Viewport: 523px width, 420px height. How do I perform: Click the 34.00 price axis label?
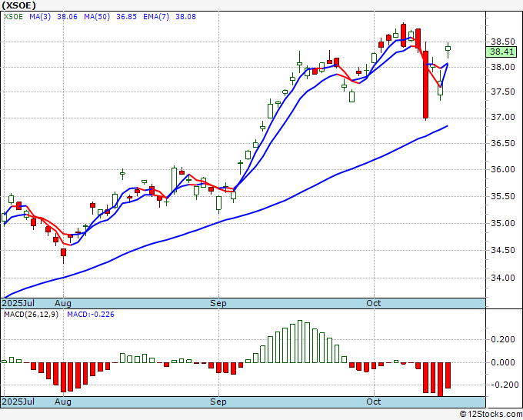(x=503, y=278)
